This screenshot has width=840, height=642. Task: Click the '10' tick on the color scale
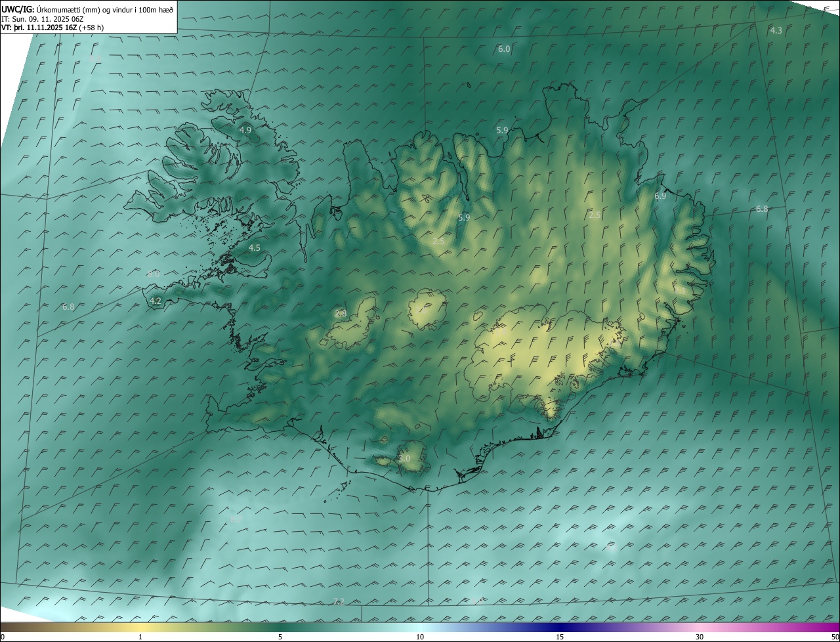click(420, 637)
